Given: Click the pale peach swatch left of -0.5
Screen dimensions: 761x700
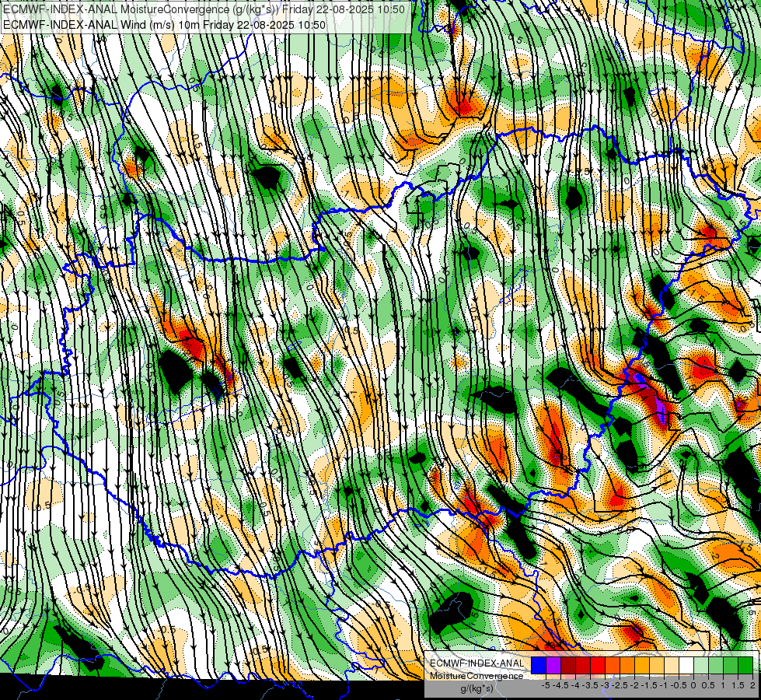Looking at the screenshot, I should pos(672,666).
